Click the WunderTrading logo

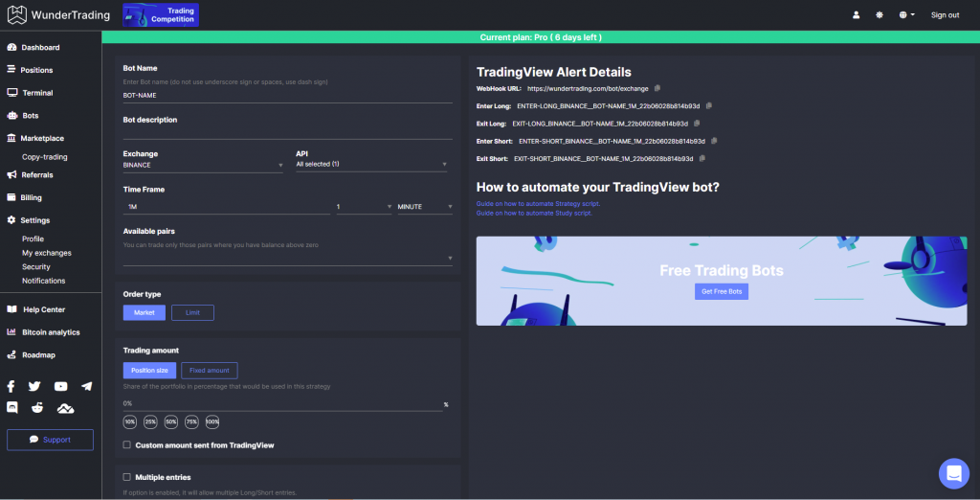click(x=58, y=14)
